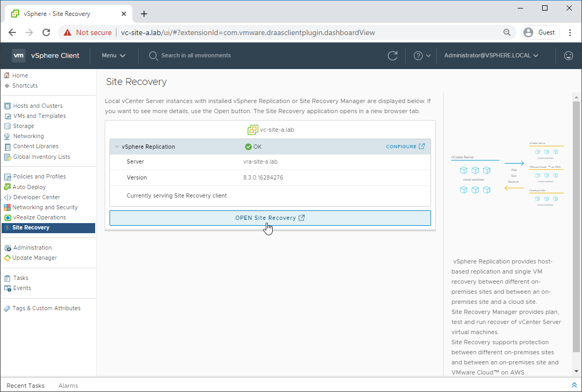Open Storage in the navigation sidebar
The image size is (582, 392).
point(24,126)
